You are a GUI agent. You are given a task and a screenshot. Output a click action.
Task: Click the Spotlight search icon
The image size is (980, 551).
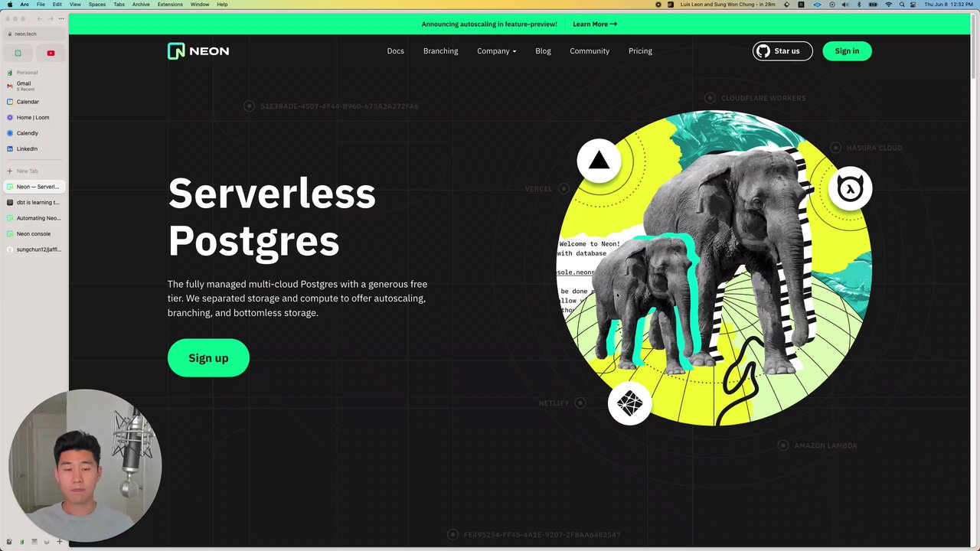[x=902, y=5]
